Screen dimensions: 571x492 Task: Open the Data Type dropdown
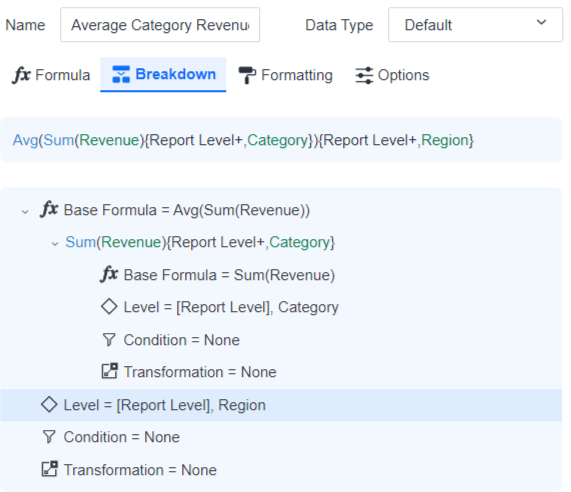[475, 25]
